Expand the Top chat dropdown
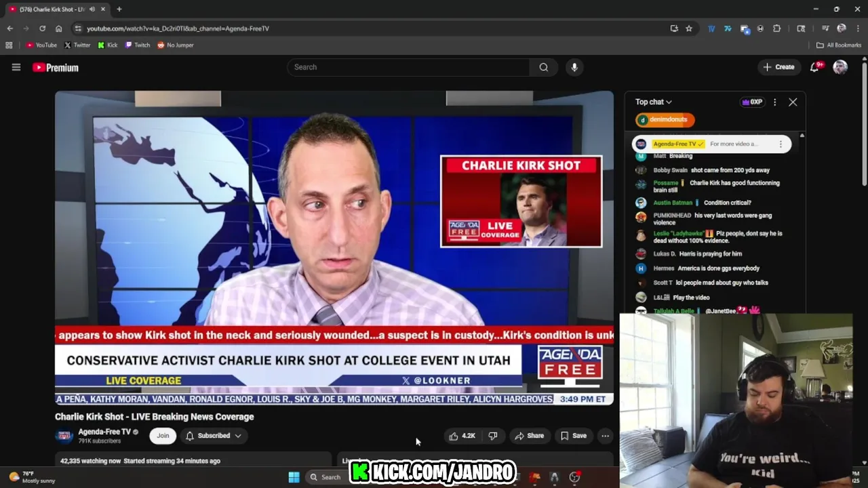The width and height of the screenshot is (868, 488). [654, 102]
